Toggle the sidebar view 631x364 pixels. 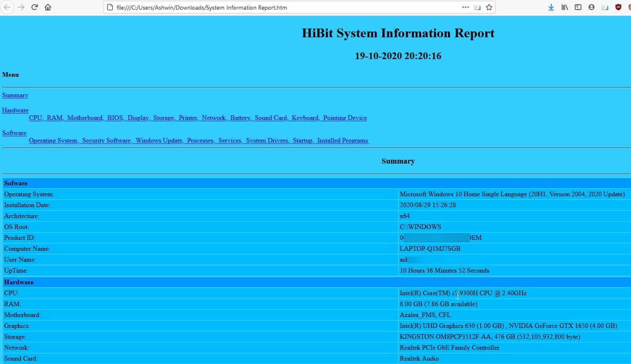click(x=578, y=7)
